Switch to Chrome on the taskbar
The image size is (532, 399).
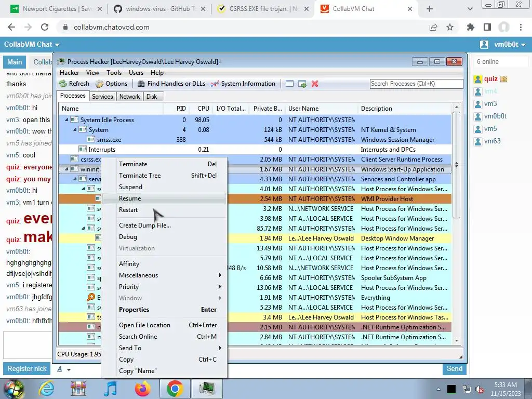pos(175,389)
